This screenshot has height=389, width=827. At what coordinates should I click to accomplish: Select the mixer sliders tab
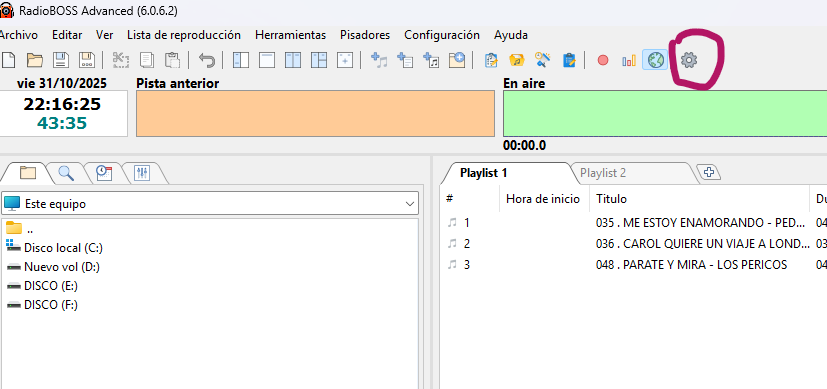click(142, 173)
